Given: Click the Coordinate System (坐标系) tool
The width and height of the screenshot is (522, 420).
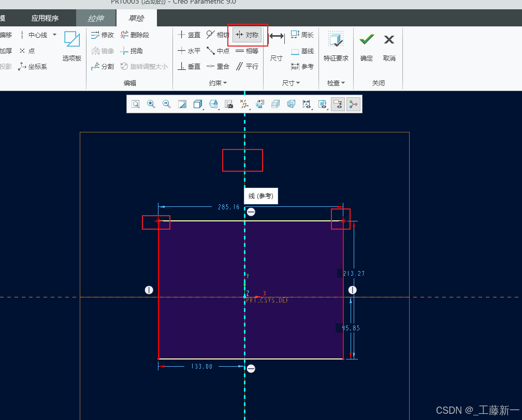Looking at the screenshot, I should click(x=33, y=67).
